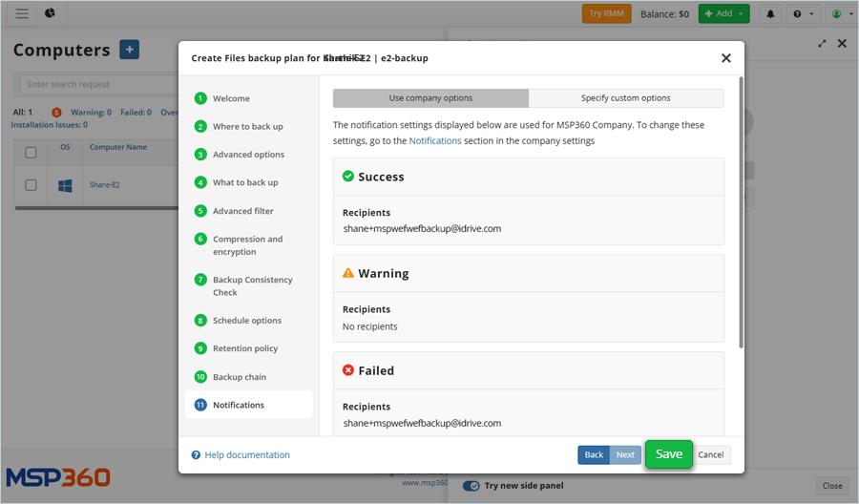Expand the side panel with arrows icon
The image size is (859, 504).
coord(823,44)
